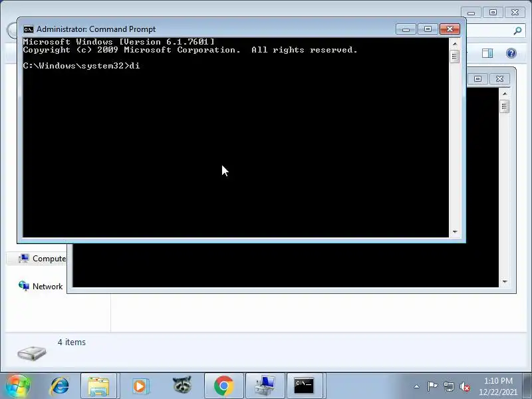The height and width of the screenshot is (399, 532).
Task: Click the typed command line text 'di'
Action: tap(135, 65)
